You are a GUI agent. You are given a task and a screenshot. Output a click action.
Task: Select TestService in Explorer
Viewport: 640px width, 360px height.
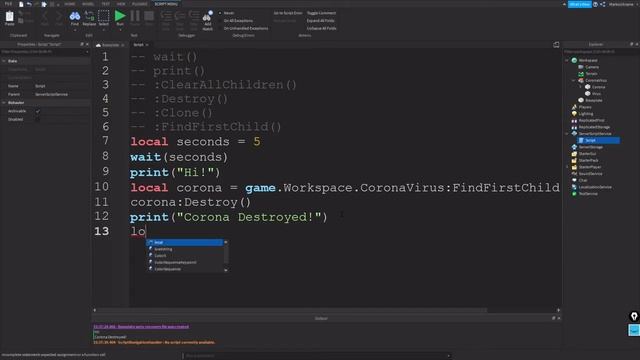(x=585, y=193)
